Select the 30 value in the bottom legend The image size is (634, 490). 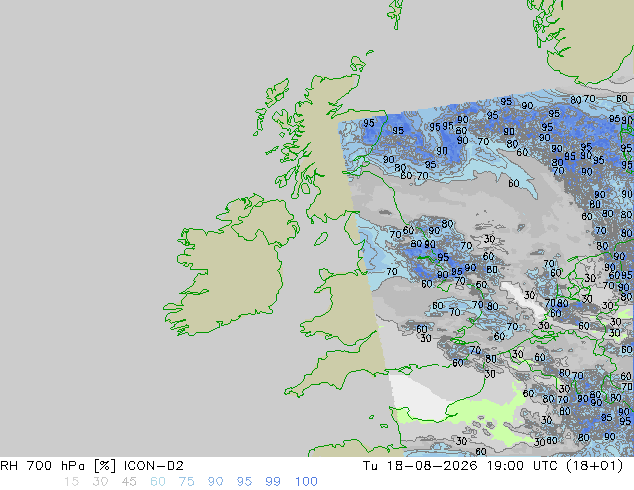point(100,482)
